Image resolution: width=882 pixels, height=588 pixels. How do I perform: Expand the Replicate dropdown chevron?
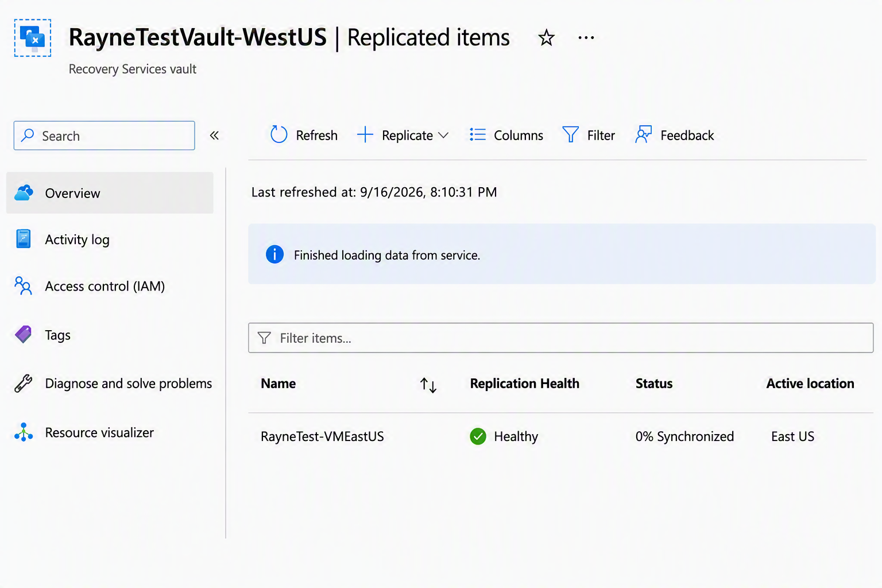[x=443, y=136]
